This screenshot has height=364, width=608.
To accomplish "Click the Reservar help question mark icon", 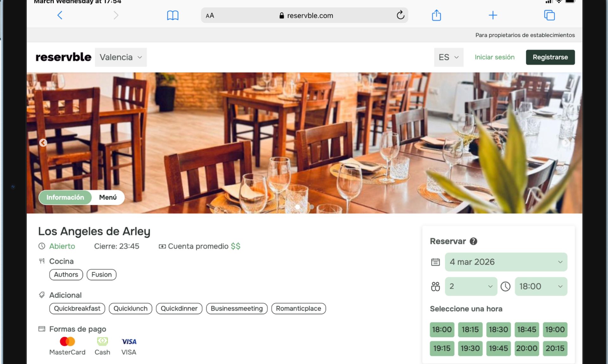I will 473,242.
